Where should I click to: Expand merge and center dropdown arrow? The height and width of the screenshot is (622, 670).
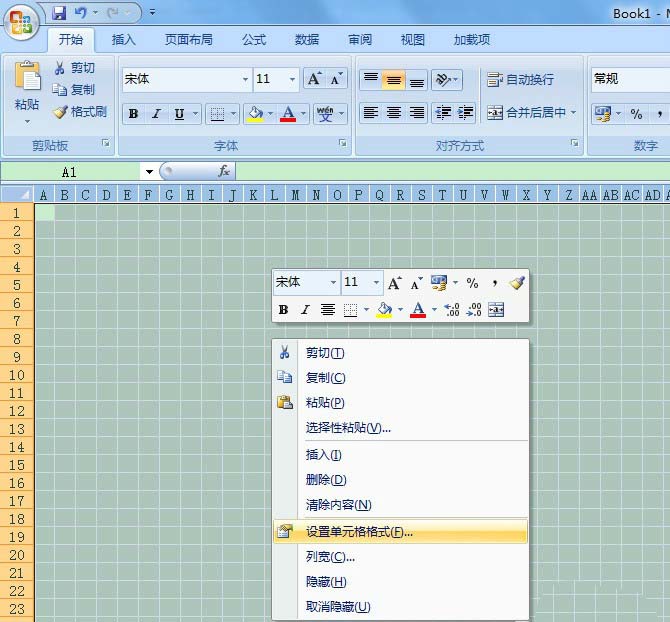[x=573, y=113]
